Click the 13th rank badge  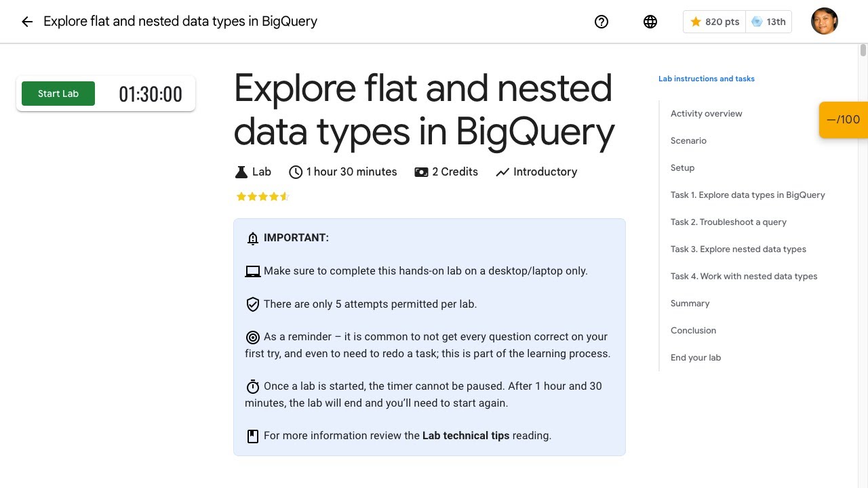768,22
